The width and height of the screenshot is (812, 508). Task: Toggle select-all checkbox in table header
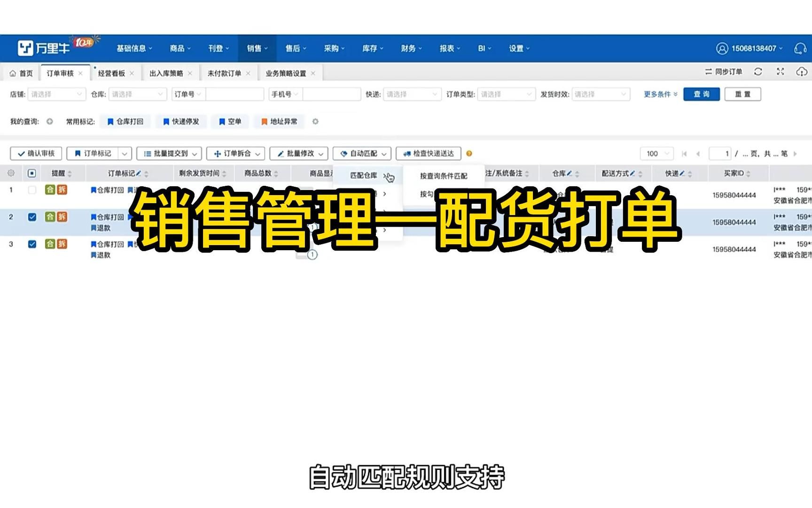tap(32, 173)
